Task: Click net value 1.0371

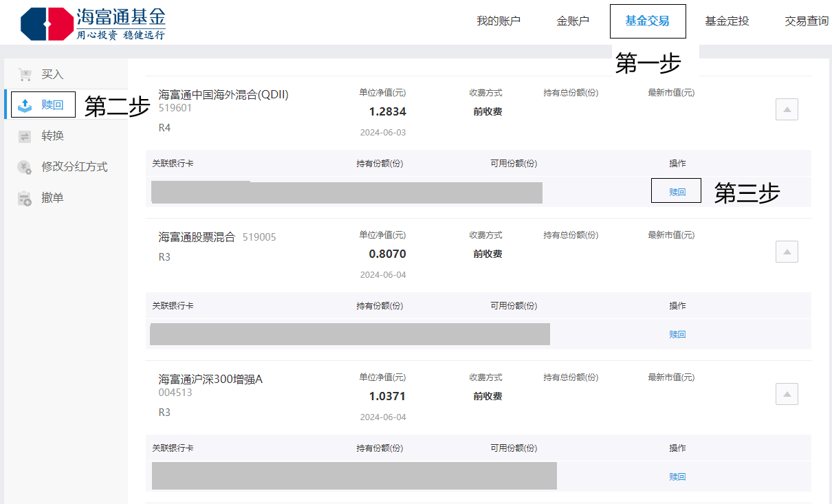Action: tap(388, 396)
